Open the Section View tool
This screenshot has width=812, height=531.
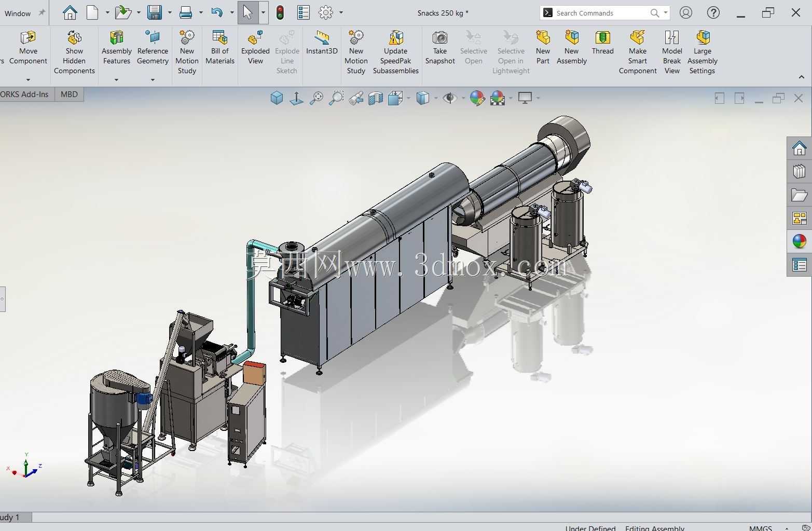click(x=375, y=98)
